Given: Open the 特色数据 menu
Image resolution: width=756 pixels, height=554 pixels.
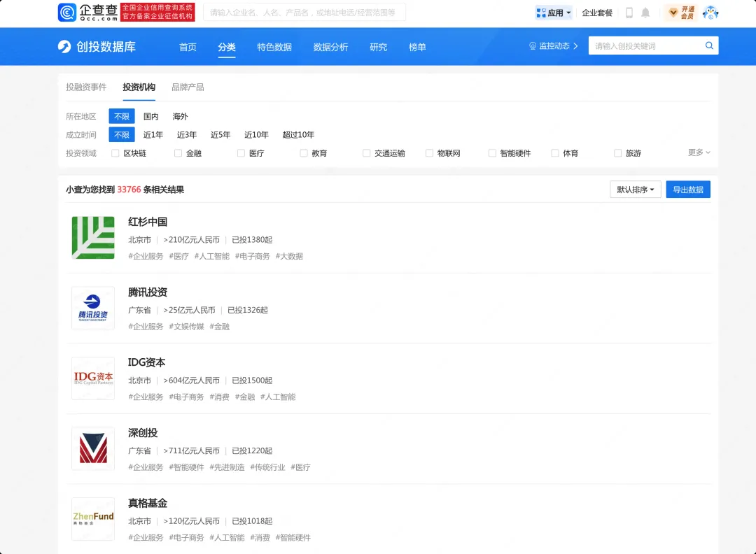Looking at the screenshot, I should click(274, 47).
